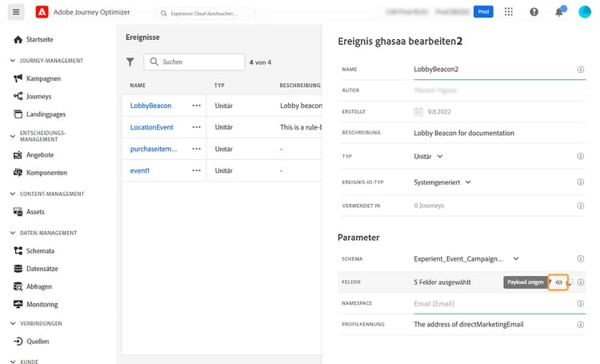The width and height of the screenshot is (600, 364).
Task: Click the info icon next to Name field
Action: (x=581, y=70)
